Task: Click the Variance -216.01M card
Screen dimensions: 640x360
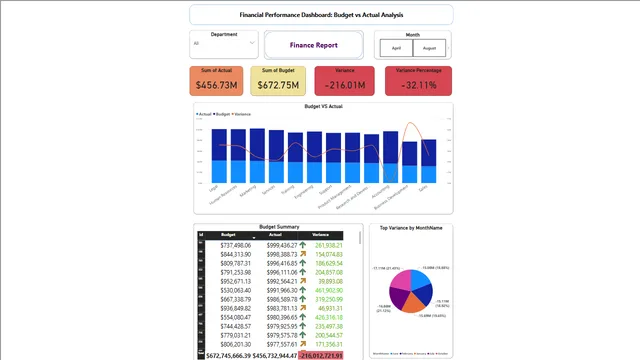Action: click(x=344, y=81)
